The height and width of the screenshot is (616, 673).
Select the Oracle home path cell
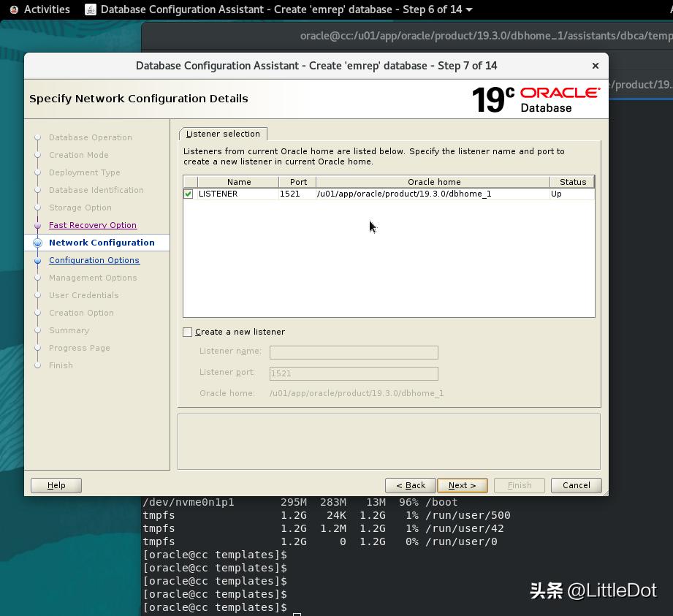tap(433, 194)
